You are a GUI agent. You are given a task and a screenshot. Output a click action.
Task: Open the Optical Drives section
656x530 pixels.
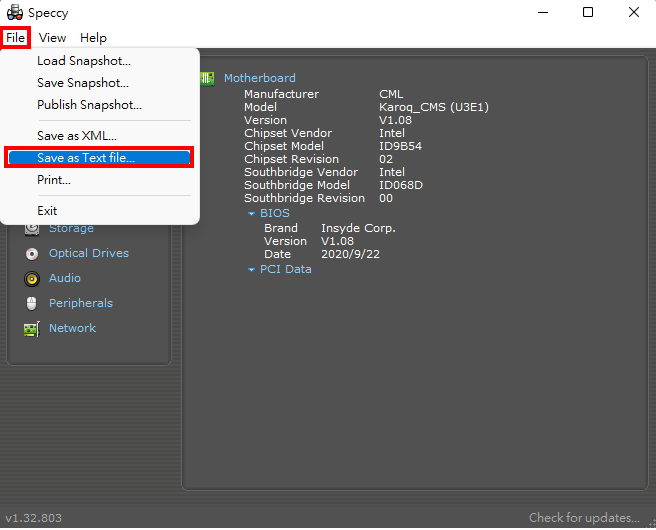(x=89, y=253)
